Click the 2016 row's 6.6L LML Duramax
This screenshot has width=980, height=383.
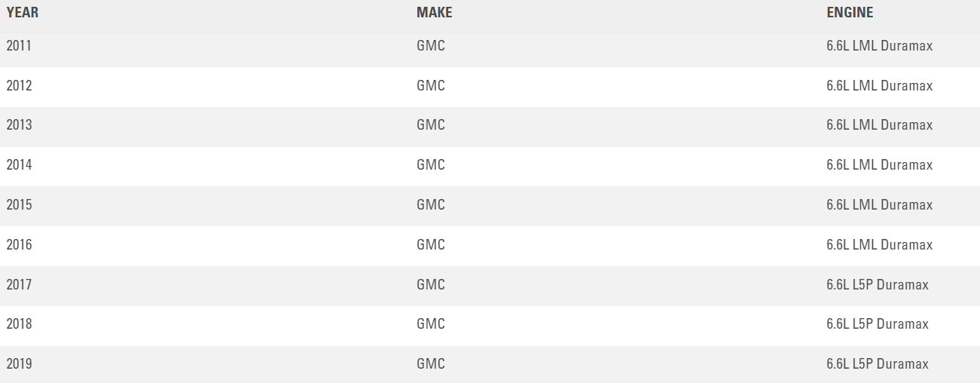coord(879,245)
